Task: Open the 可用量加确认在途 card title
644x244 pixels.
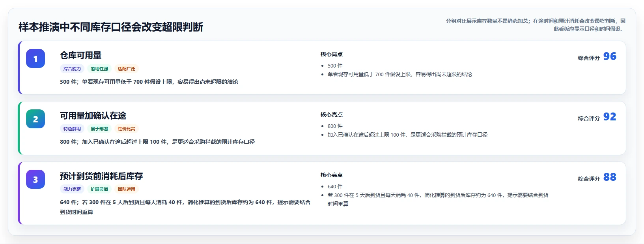Action: click(x=93, y=116)
